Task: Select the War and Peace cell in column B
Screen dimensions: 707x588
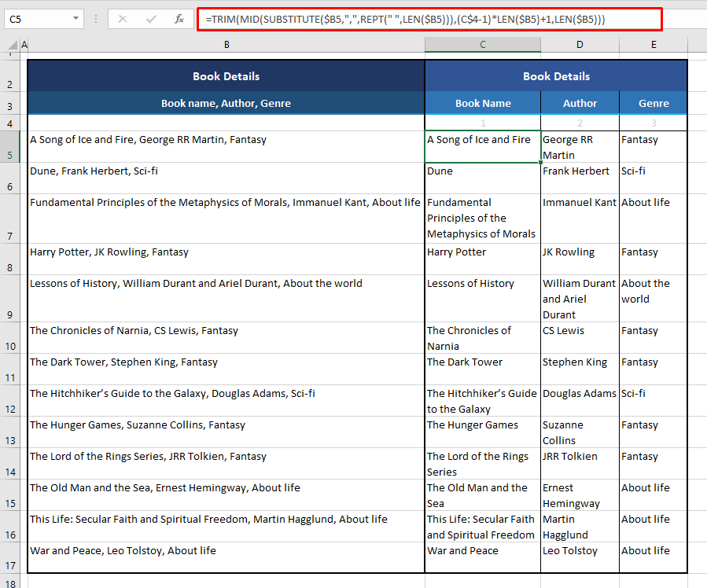Action: click(226, 557)
